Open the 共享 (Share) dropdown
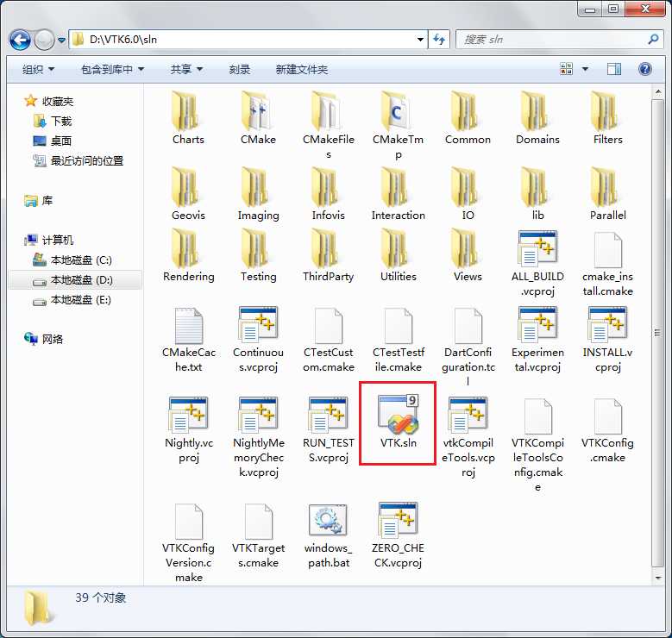Image resolution: width=672 pixels, height=638 pixels. tap(186, 69)
